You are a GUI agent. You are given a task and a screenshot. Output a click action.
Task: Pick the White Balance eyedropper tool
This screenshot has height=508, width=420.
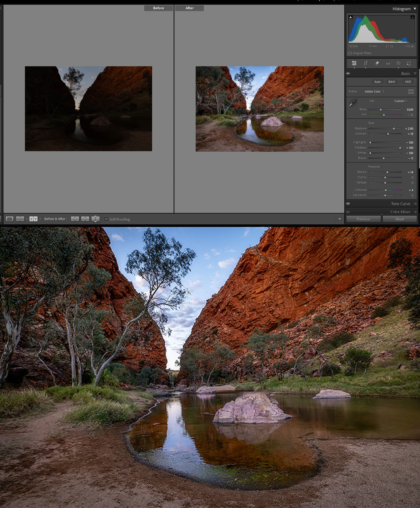click(x=353, y=103)
